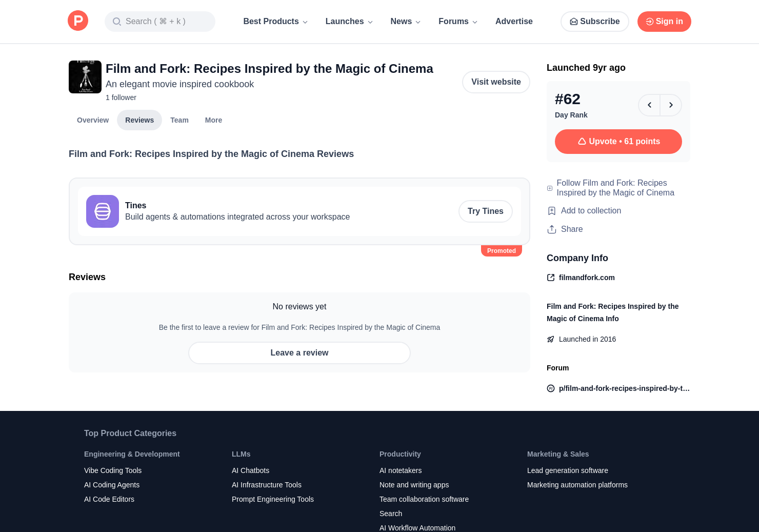Open Vibe Coding Tools category

[113, 470]
